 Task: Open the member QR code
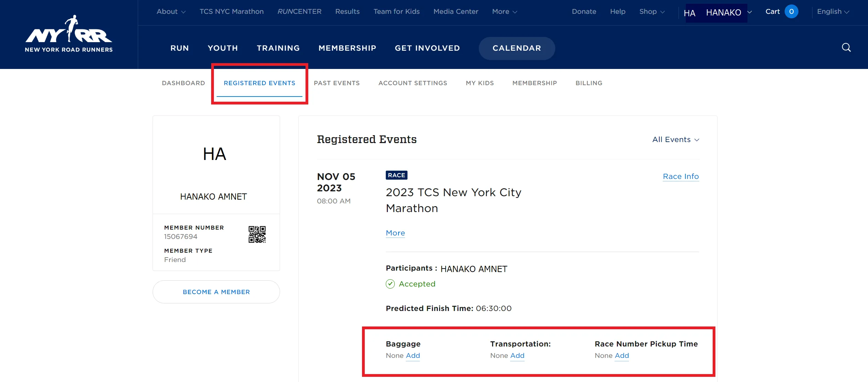pyautogui.click(x=257, y=234)
